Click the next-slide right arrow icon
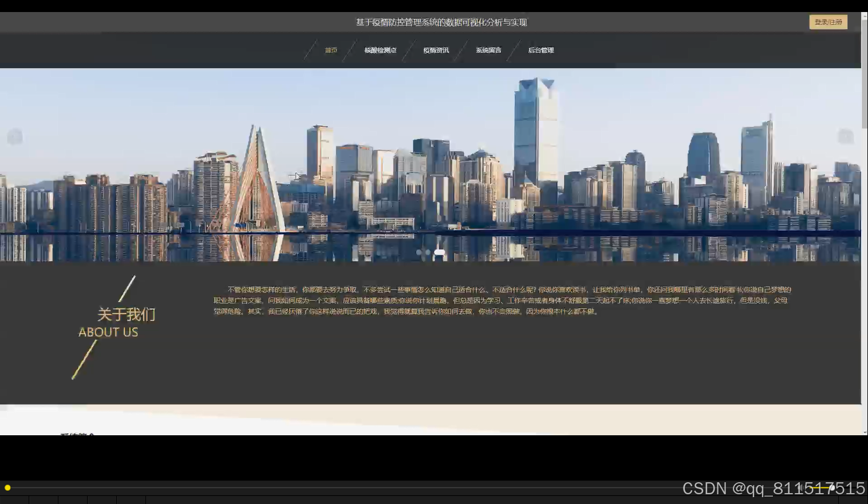Viewport: 868px width, 504px height. click(x=846, y=136)
